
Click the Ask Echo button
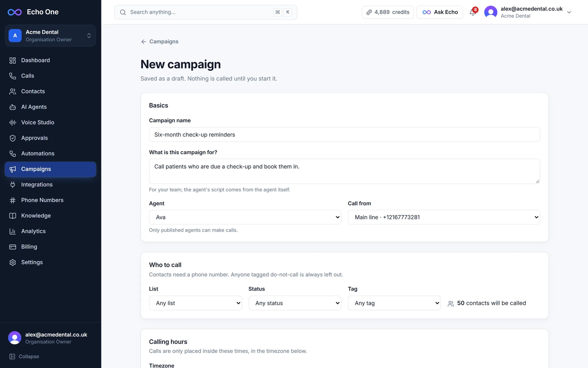point(440,12)
